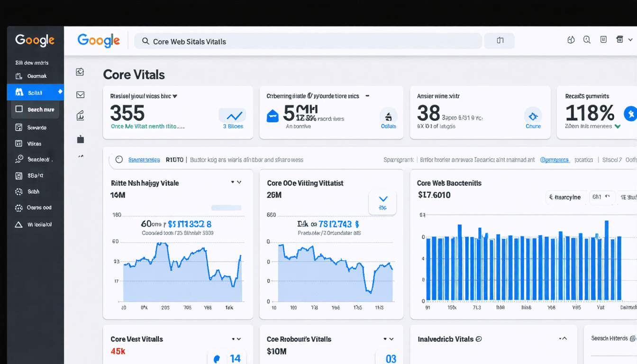The height and width of the screenshot is (364, 637).
Task: Open the Core Vest Vitalls card dropdown
Action: [237, 339]
